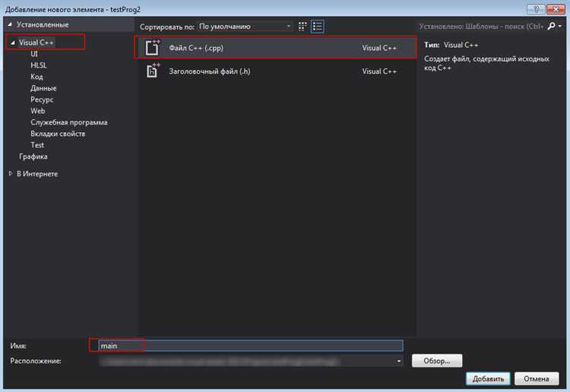Select 'Вкладки свойств' category
The height and width of the screenshot is (392, 570).
pos(58,134)
